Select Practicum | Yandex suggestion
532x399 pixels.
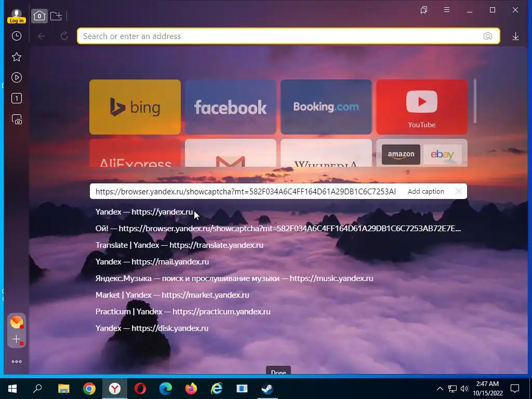[183, 312]
